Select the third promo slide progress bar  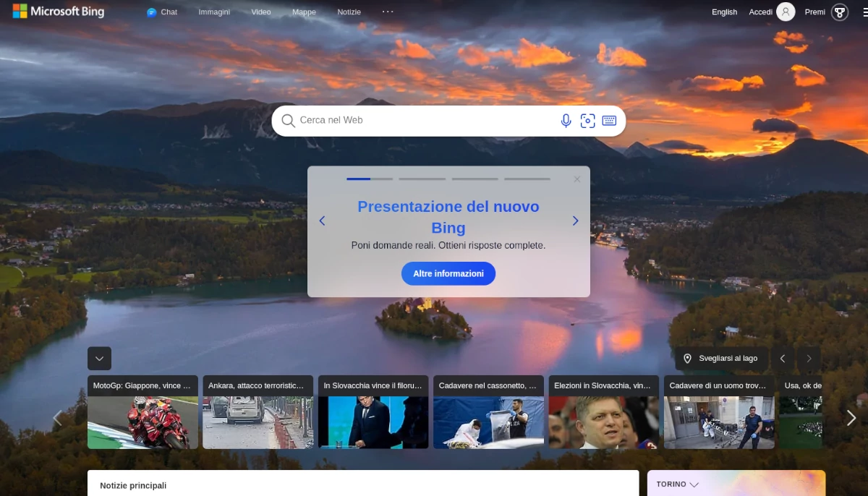[x=475, y=179]
